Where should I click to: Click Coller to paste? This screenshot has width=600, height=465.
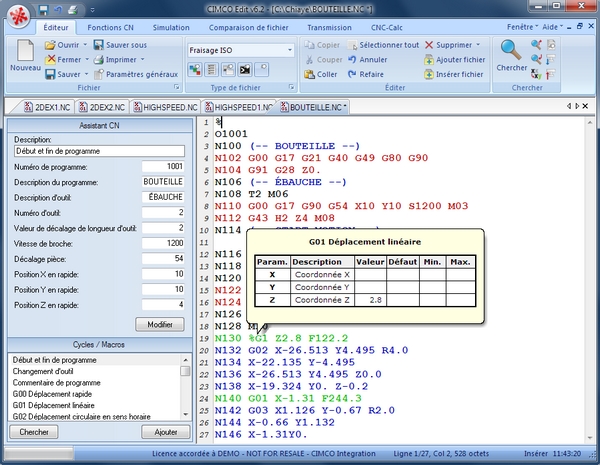321,74
